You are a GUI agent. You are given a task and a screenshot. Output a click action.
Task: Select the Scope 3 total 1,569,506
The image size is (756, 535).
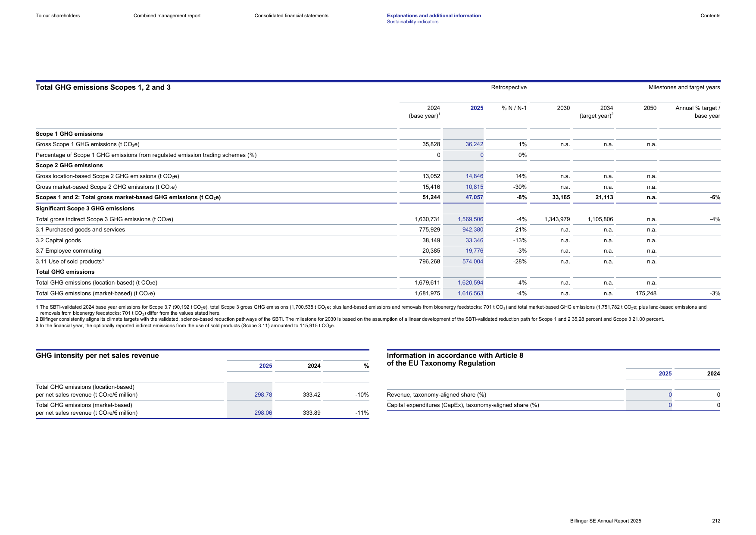coord(470,219)
